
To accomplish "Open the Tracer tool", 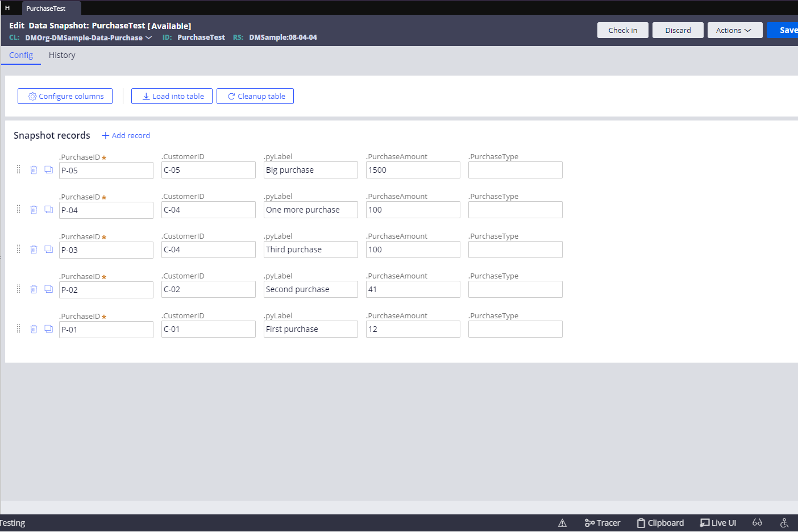I will (602, 523).
